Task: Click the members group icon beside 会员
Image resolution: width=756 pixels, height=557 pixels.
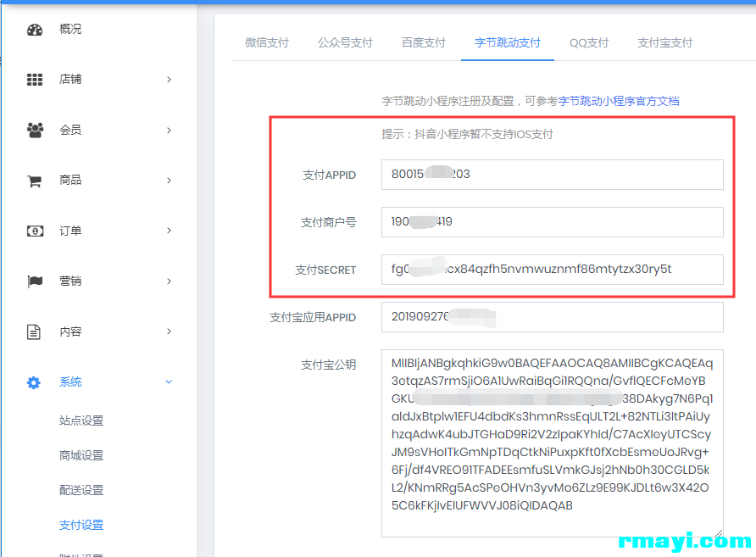Action: (x=34, y=130)
